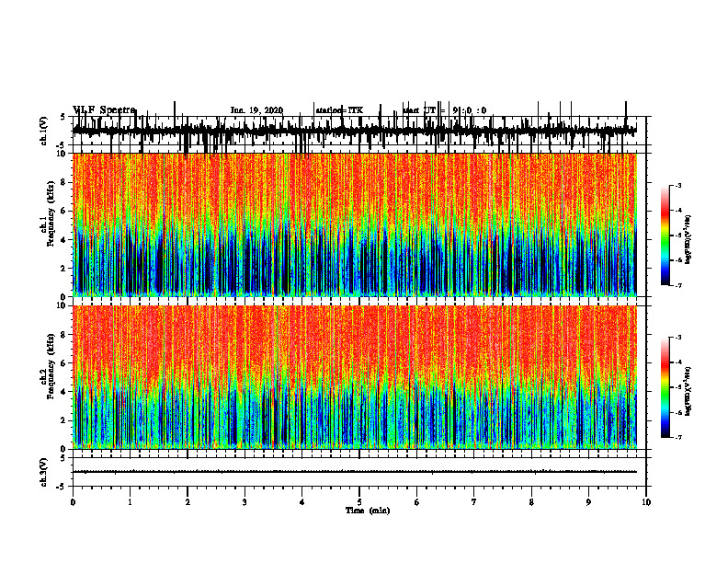Click the time axis tick label 6
Viewport: 728px width, 563px height.
pos(417,502)
